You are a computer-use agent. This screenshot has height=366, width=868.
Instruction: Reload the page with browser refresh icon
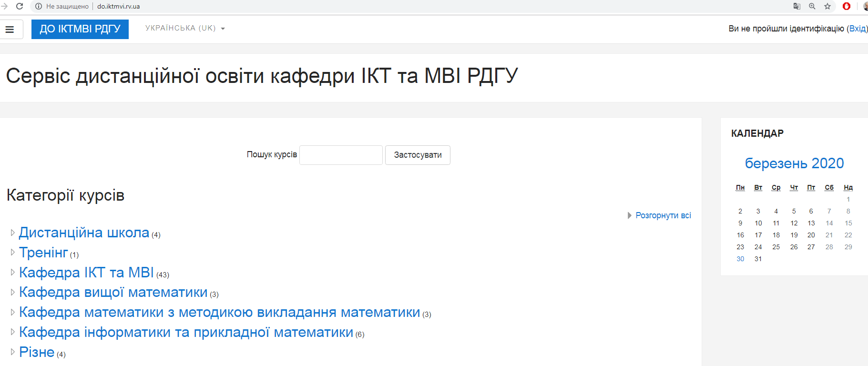(20, 6)
